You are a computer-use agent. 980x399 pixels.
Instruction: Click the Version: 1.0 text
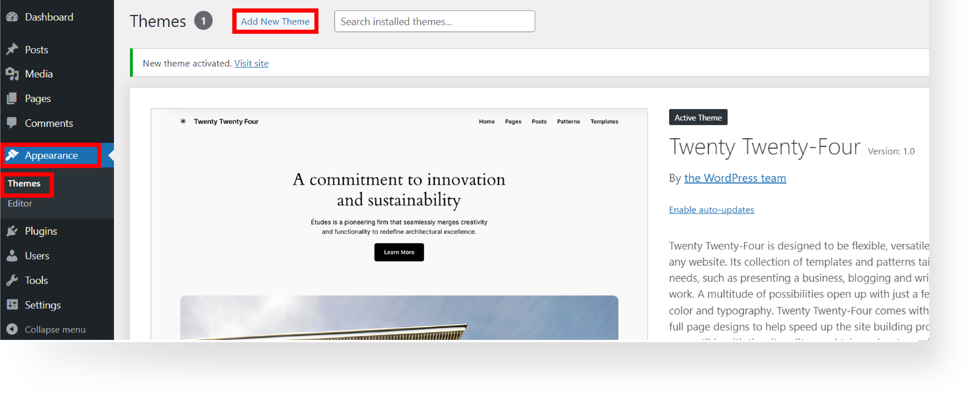pyautogui.click(x=891, y=151)
